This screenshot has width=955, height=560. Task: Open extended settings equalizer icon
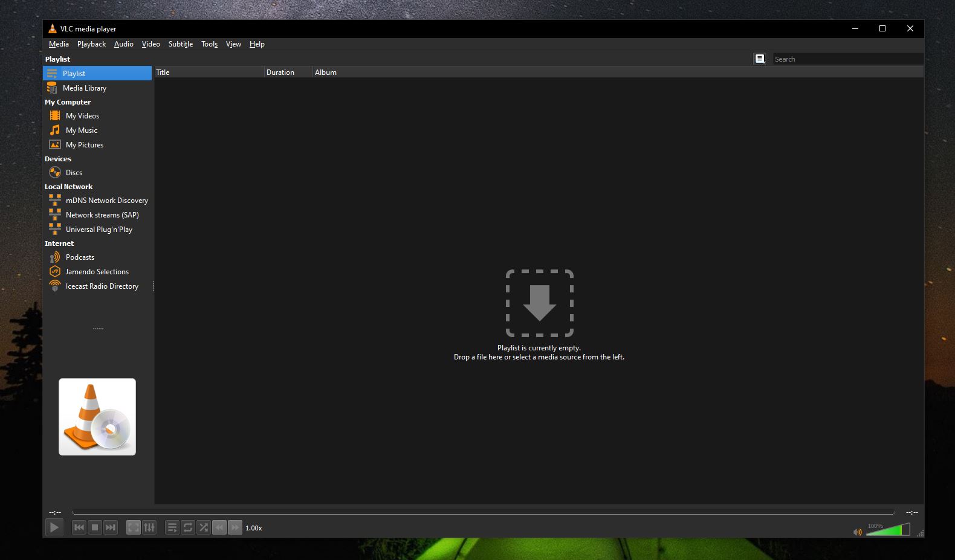pyautogui.click(x=149, y=527)
